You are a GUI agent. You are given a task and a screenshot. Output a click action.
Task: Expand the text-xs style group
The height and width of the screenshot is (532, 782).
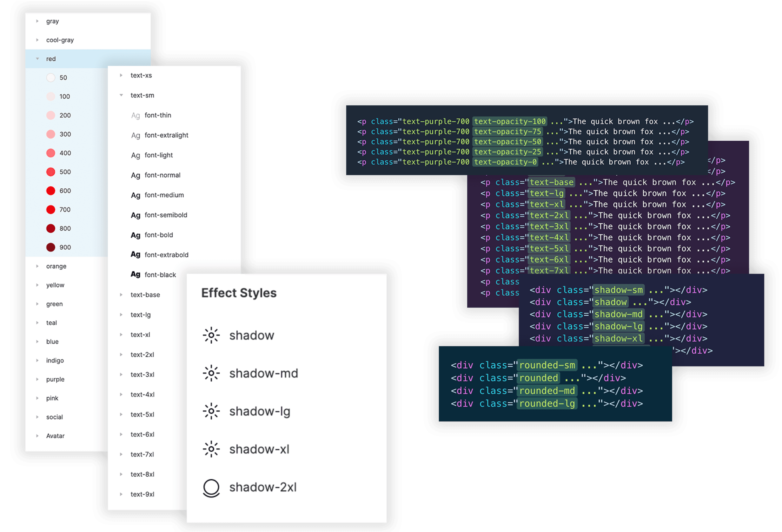[121, 75]
